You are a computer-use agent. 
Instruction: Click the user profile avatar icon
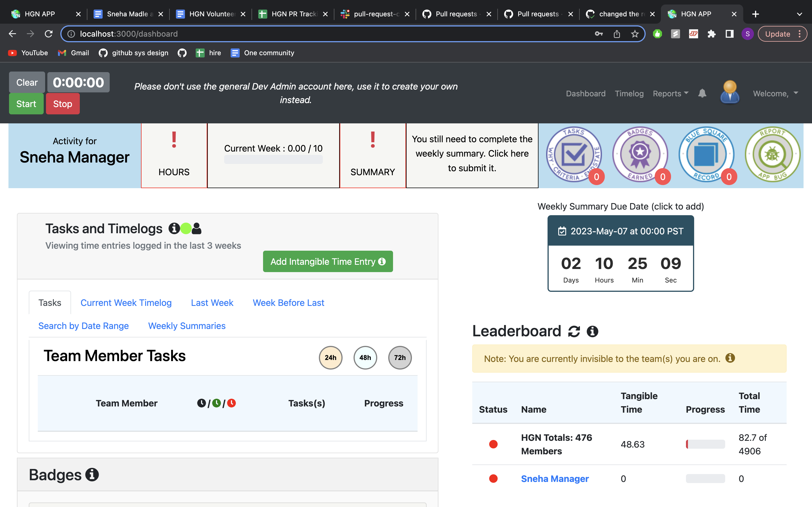[730, 92]
